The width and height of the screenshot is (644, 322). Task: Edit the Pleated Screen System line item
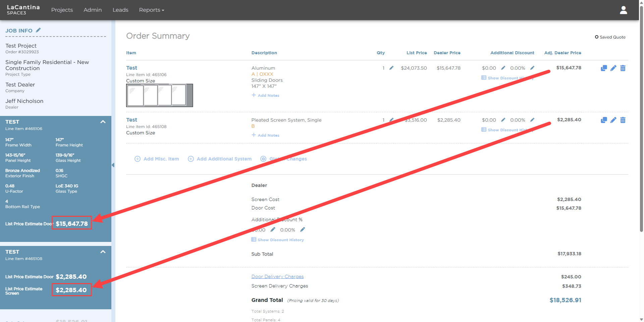pos(613,120)
